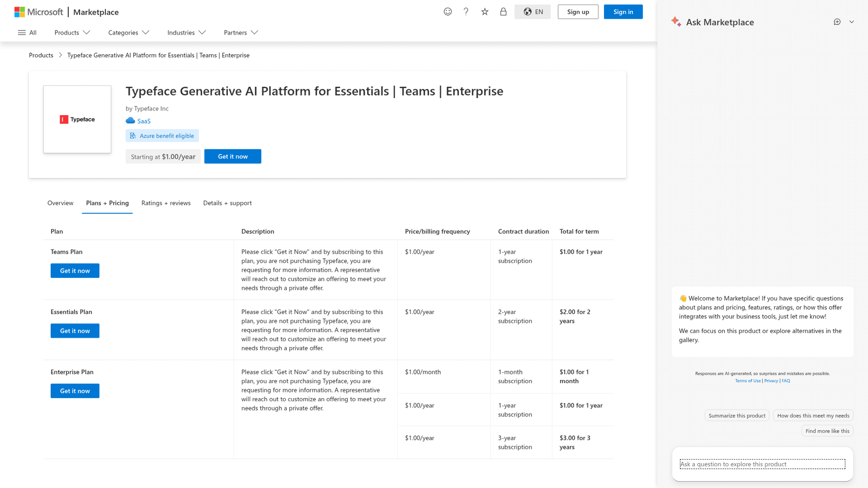Open the EN language selector

click(x=533, y=12)
